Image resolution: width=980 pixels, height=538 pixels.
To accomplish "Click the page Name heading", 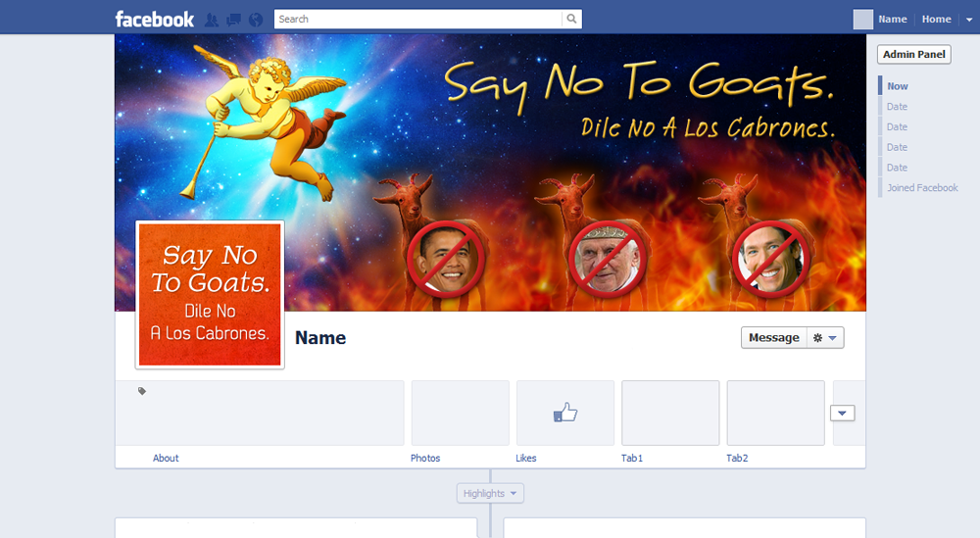I will [x=320, y=338].
